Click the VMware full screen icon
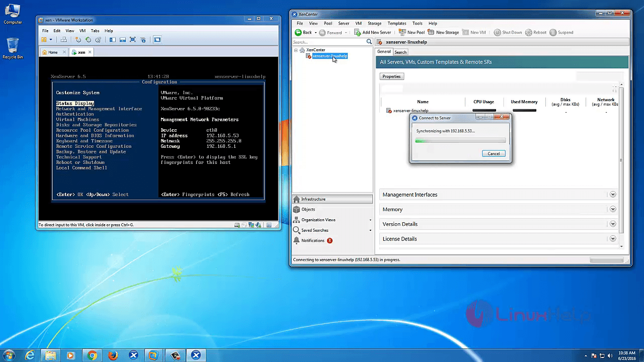 [133, 40]
